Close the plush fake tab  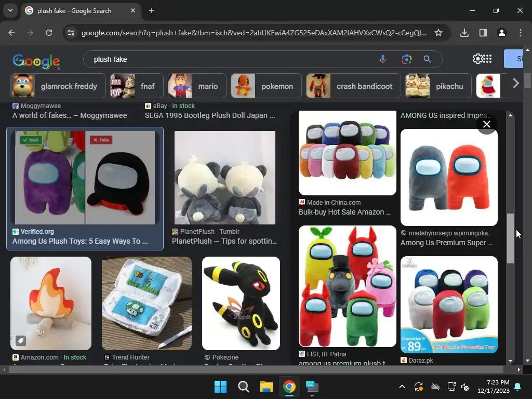coord(133,10)
